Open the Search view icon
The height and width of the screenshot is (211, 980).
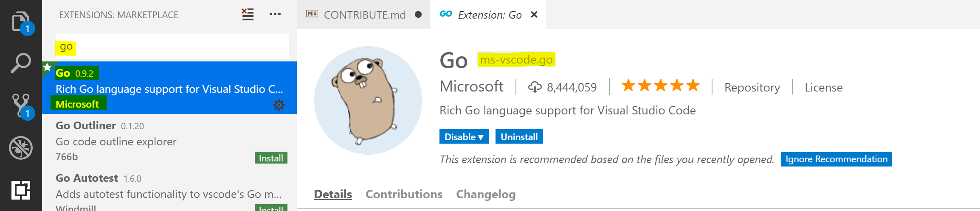(20, 63)
